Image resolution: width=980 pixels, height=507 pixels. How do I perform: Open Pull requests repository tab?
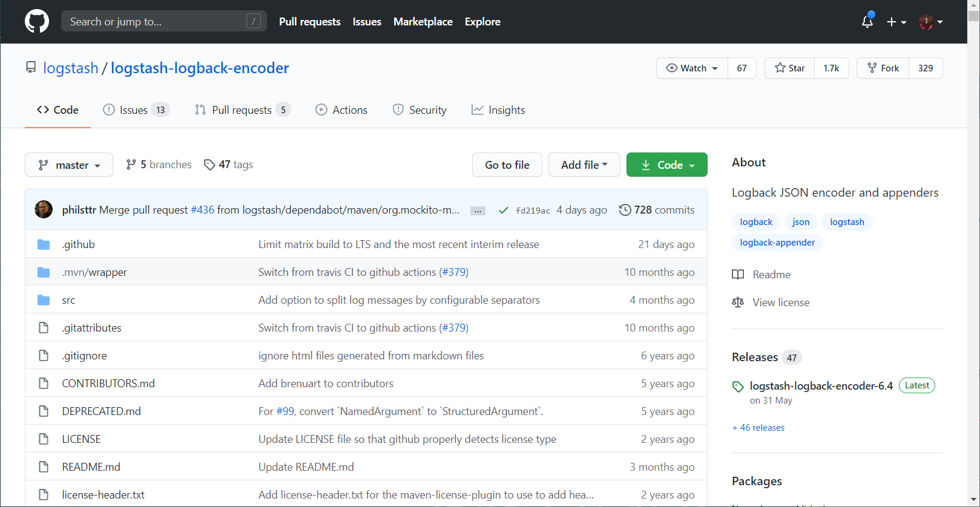pyautogui.click(x=243, y=110)
